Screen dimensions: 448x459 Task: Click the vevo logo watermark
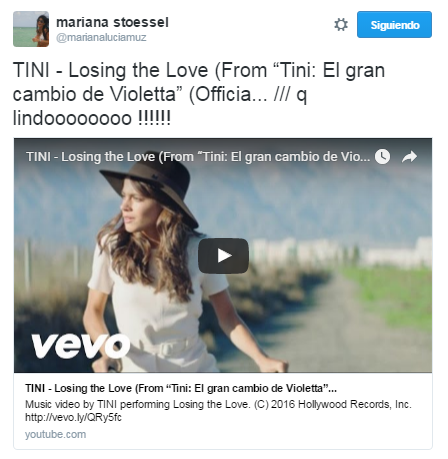tap(81, 346)
